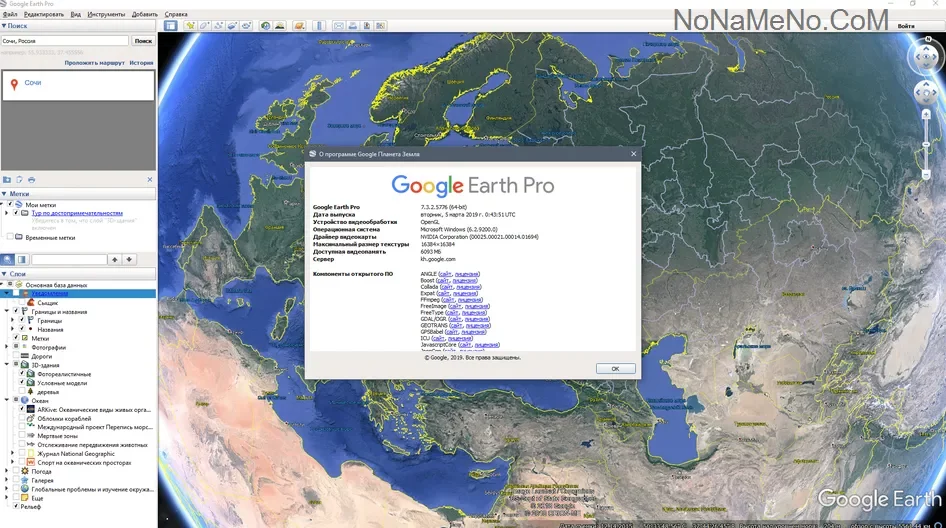The height and width of the screenshot is (528, 946).
Task: Toggle the sidebar visibility toolbar icon
Action: click(171, 25)
